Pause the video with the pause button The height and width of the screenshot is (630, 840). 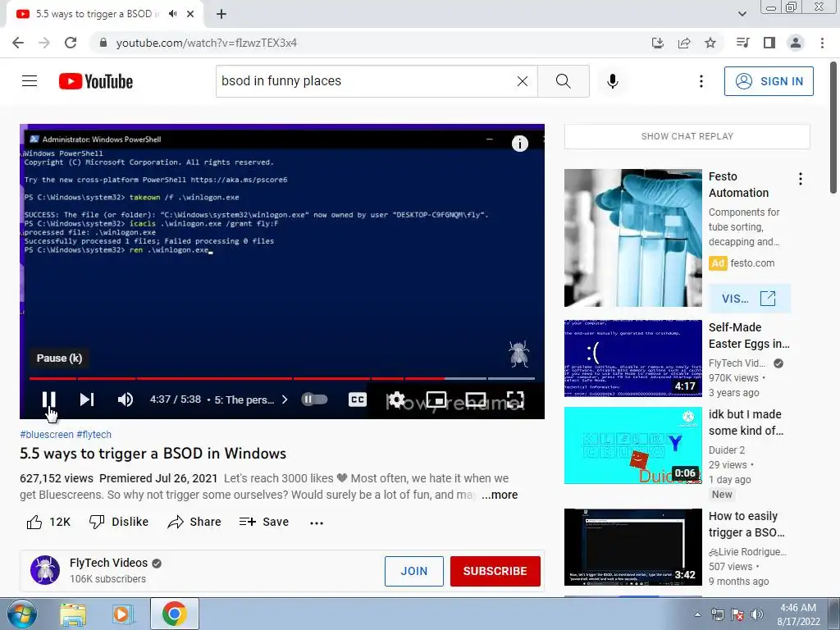tap(48, 399)
